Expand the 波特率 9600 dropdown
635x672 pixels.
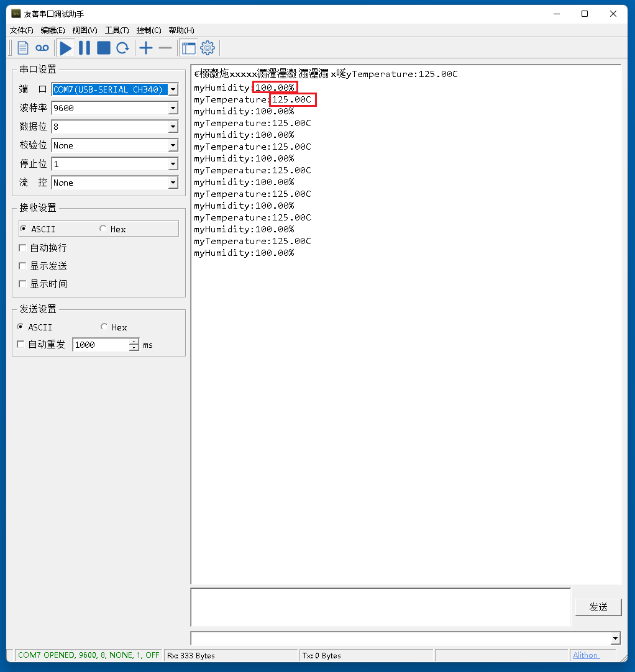(x=173, y=108)
